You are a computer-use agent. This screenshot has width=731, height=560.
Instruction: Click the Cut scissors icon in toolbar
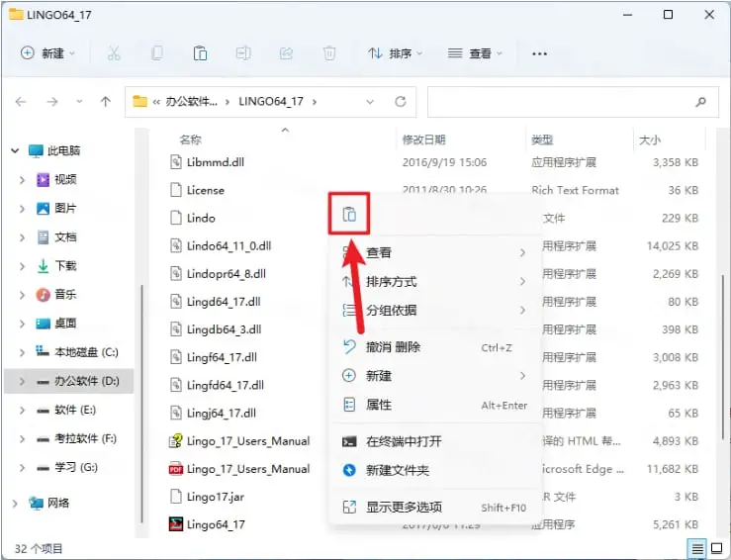pos(114,53)
